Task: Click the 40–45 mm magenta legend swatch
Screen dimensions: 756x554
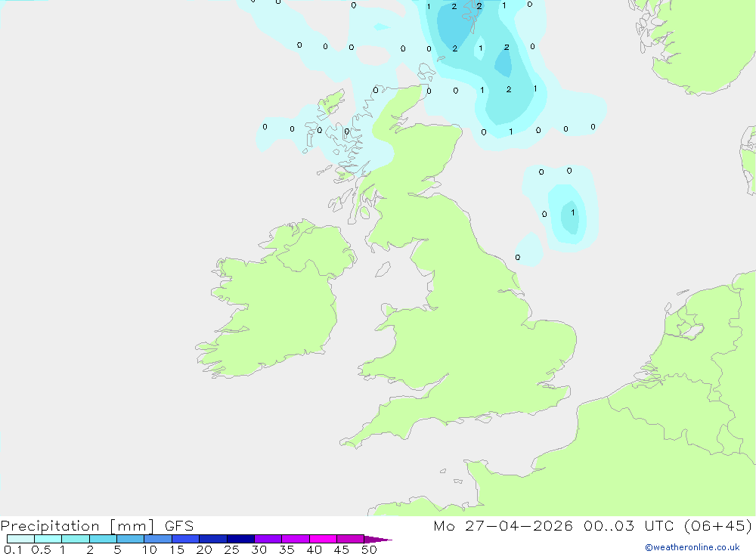Action: (x=323, y=539)
